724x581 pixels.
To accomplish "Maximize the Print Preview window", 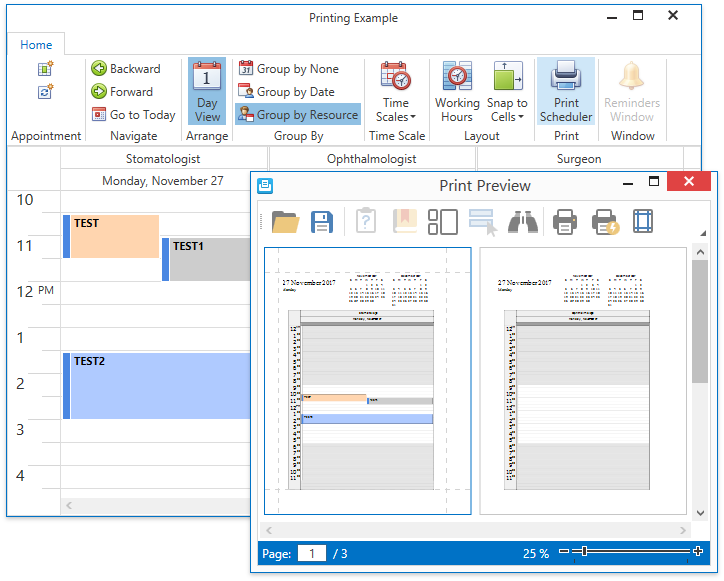I will pyautogui.click(x=654, y=182).
